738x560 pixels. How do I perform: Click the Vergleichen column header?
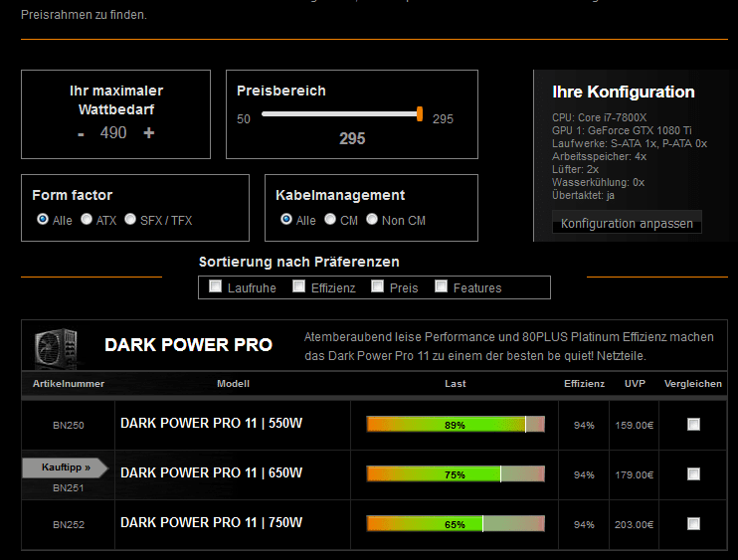693,384
